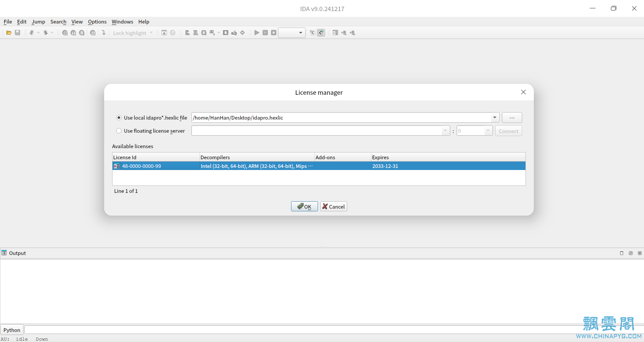
Task: Click OK in License manager
Action: click(x=304, y=206)
